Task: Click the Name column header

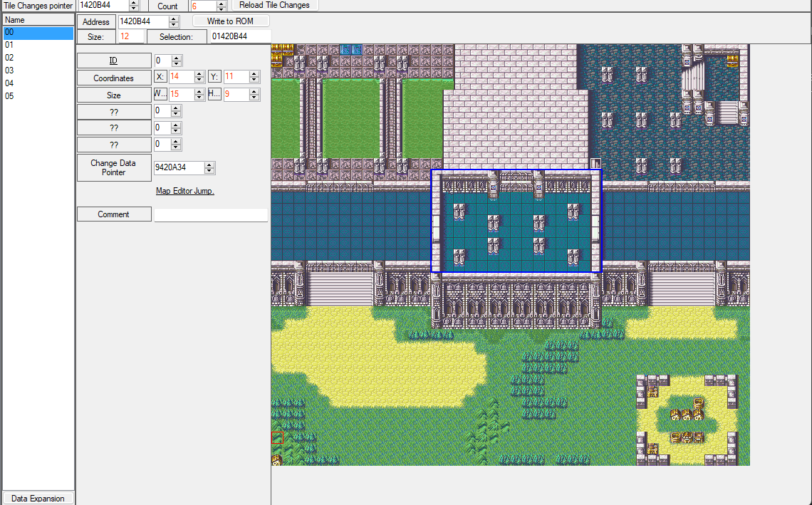Action: pos(38,20)
